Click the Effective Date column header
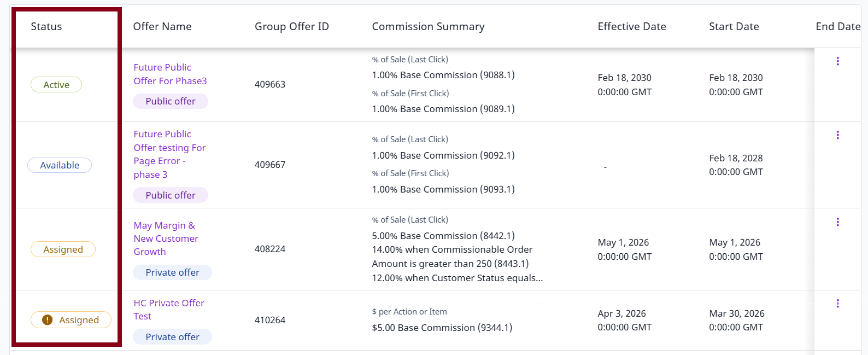This screenshot has width=868, height=355. (632, 26)
